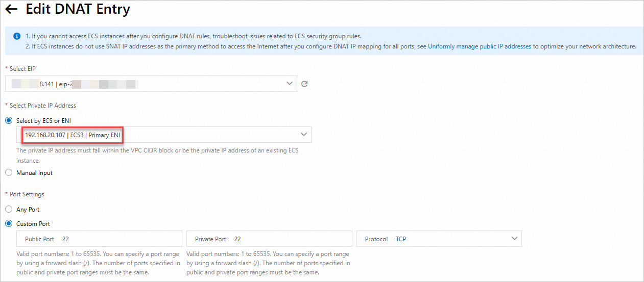Image resolution: width=644 pixels, height=282 pixels.
Task: Click the Select Private IP Address label
Action: (43, 106)
